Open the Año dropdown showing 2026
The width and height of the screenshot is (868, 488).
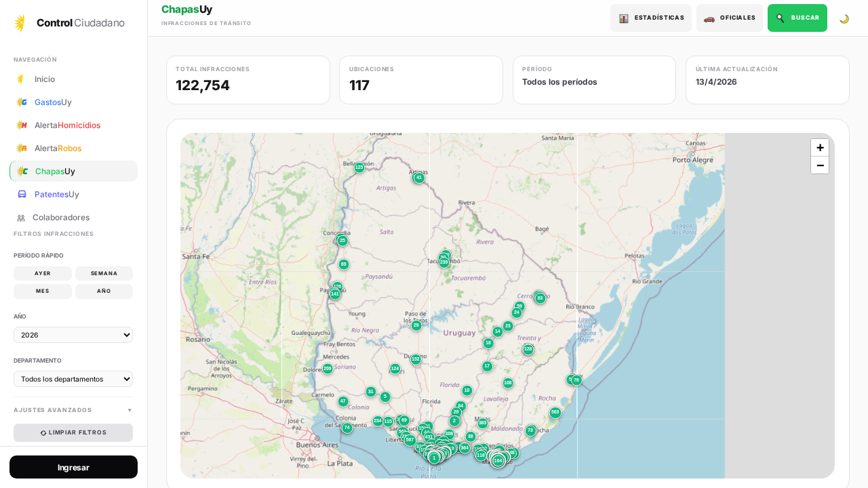pos(73,335)
